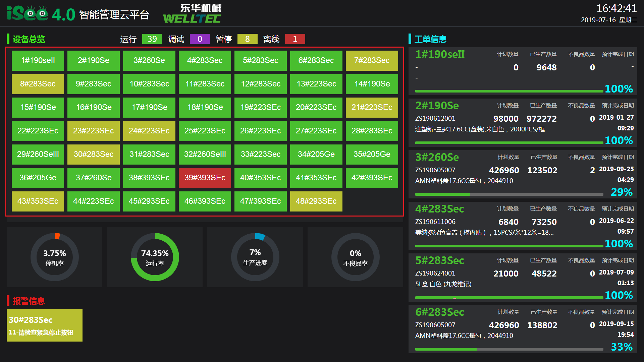Open the 运行率 74.35% ring chart
The width and height of the screenshot is (644, 362).
[x=155, y=257]
